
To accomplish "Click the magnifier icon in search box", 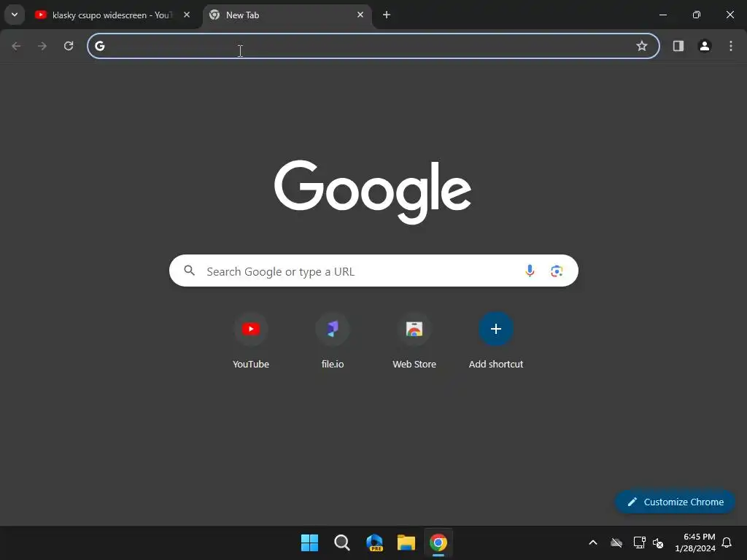I will click(x=189, y=271).
